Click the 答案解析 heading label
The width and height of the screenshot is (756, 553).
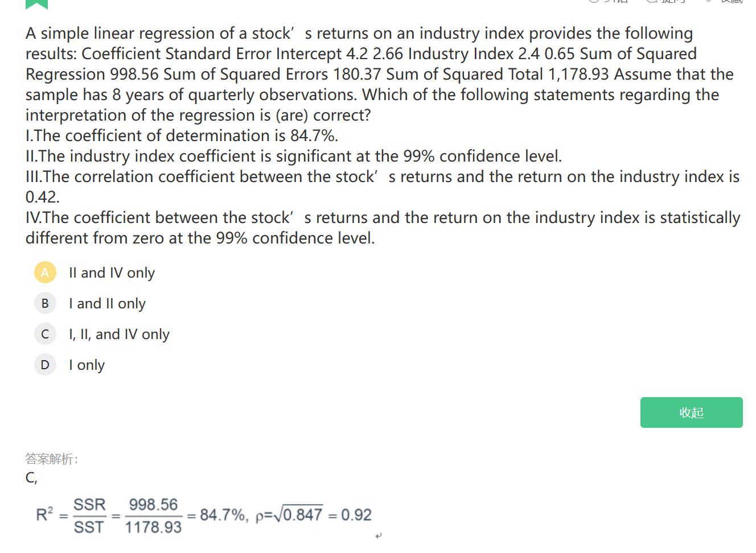click(52, 459)
